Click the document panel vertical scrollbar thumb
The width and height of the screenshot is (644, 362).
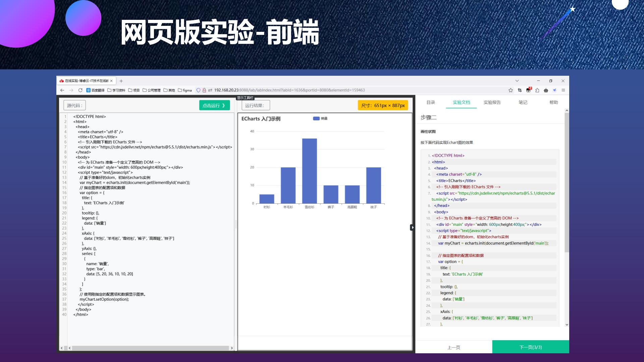[567, 183]
